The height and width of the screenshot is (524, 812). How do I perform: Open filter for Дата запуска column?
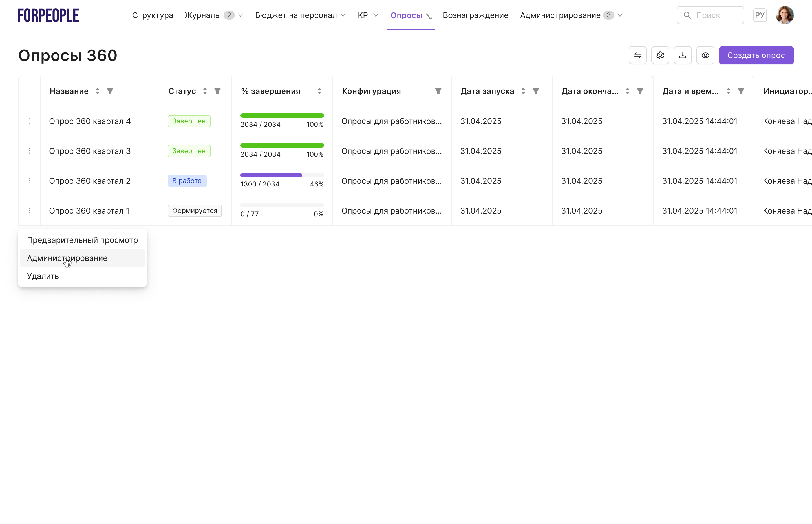point(535,91)
